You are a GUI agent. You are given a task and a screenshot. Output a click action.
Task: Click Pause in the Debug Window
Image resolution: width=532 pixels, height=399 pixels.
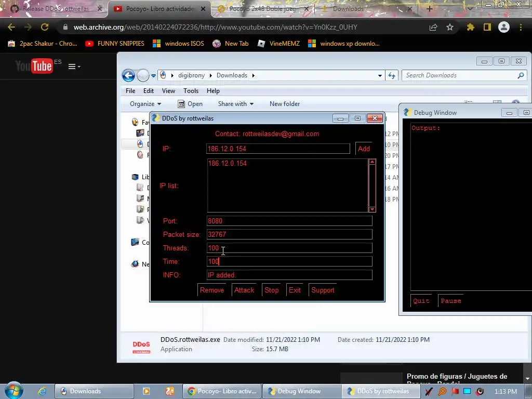(x=451, y=301)
